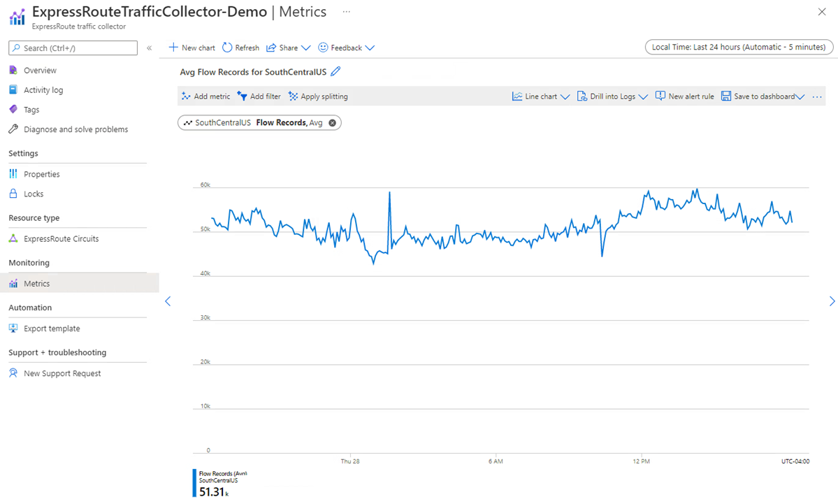The image size is (838, 504).
Task: Click the blue Flow Records legend swatch
Action: point(194,482)
